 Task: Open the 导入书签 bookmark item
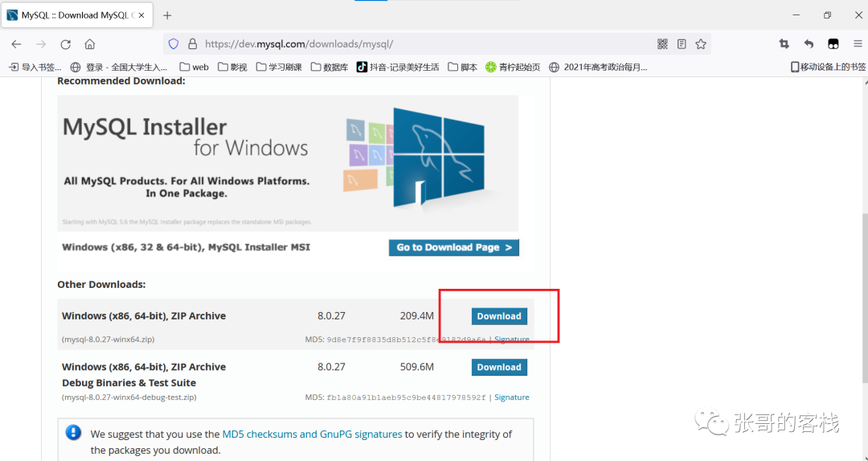pyautogui.click(x=35, y=67)
